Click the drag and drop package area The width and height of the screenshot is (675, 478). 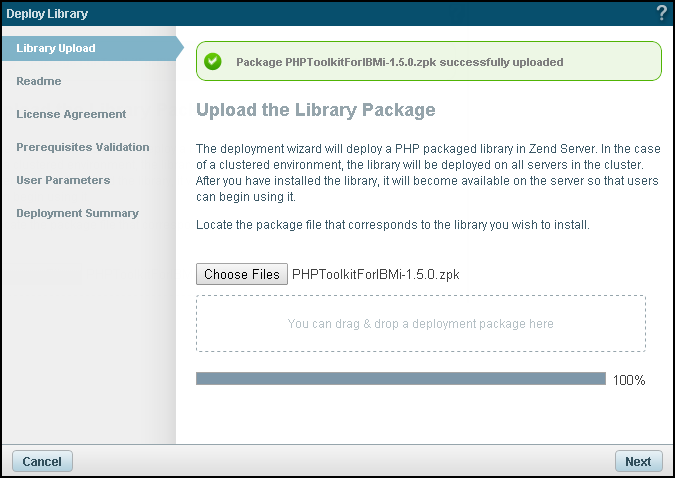point(421,323)
